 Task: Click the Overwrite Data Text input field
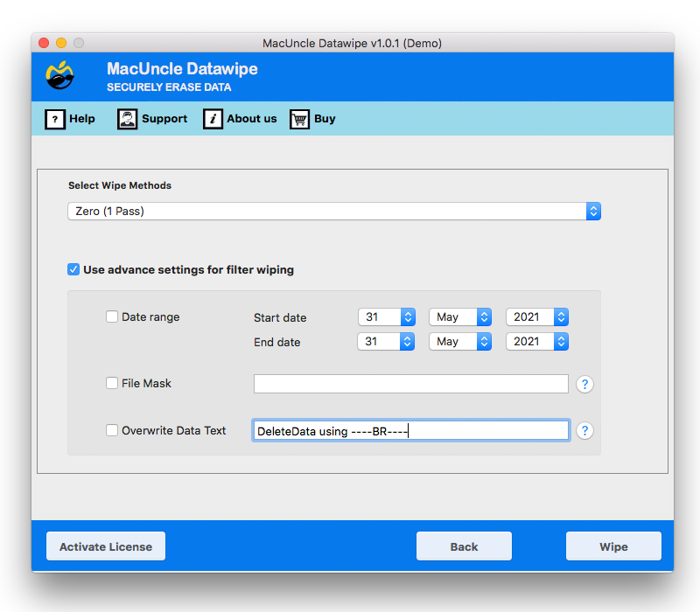[x=411, y=430]
